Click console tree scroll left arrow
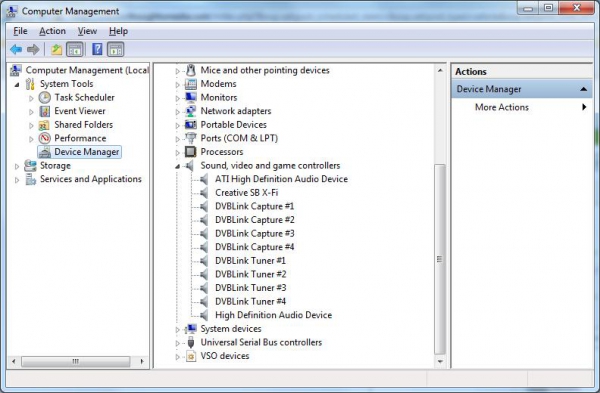 coord(14,361)
